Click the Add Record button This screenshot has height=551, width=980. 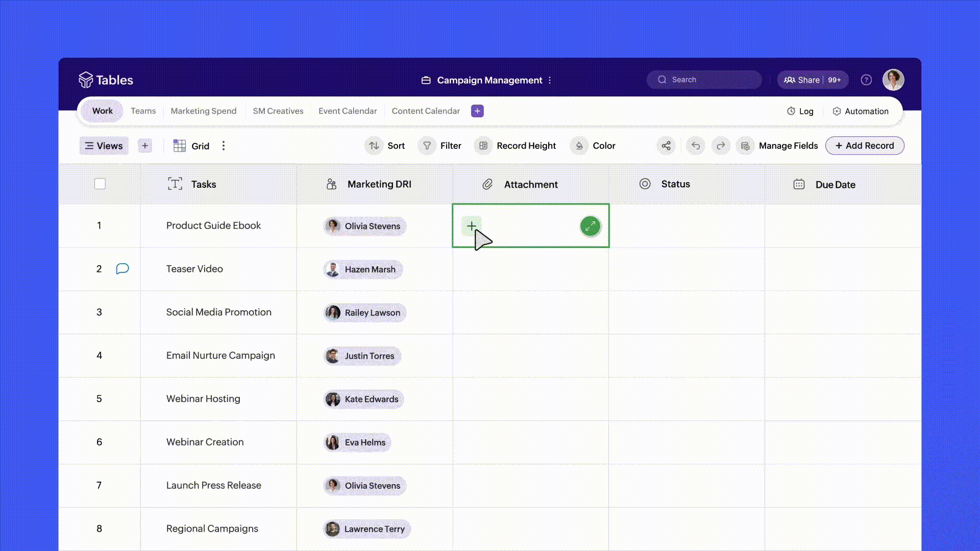864,146
